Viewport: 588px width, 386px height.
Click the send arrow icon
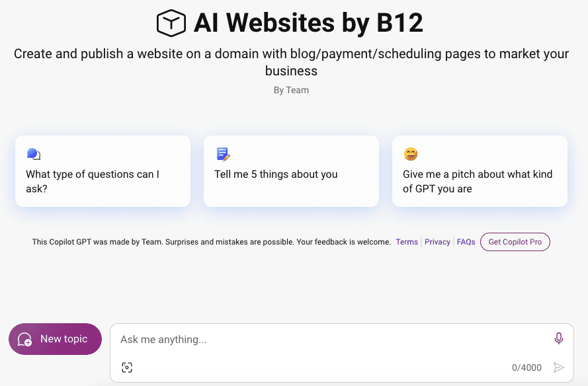tap(559, 367)
